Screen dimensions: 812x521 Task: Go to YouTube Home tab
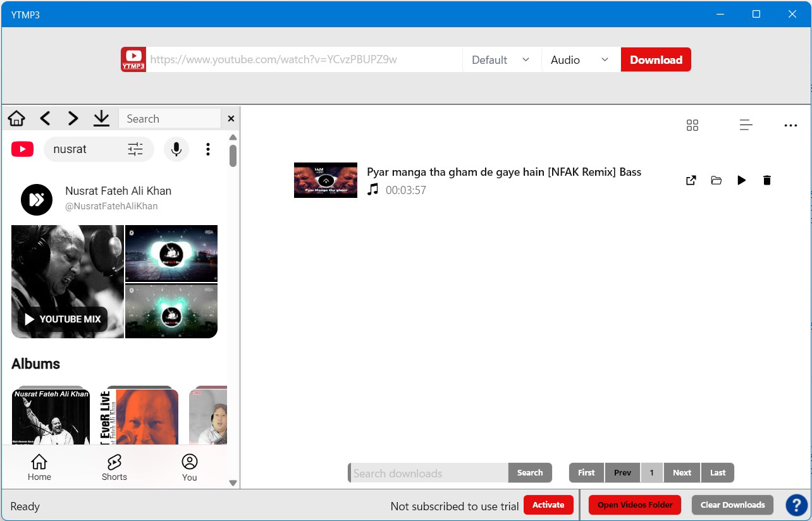tap(39, 468)
